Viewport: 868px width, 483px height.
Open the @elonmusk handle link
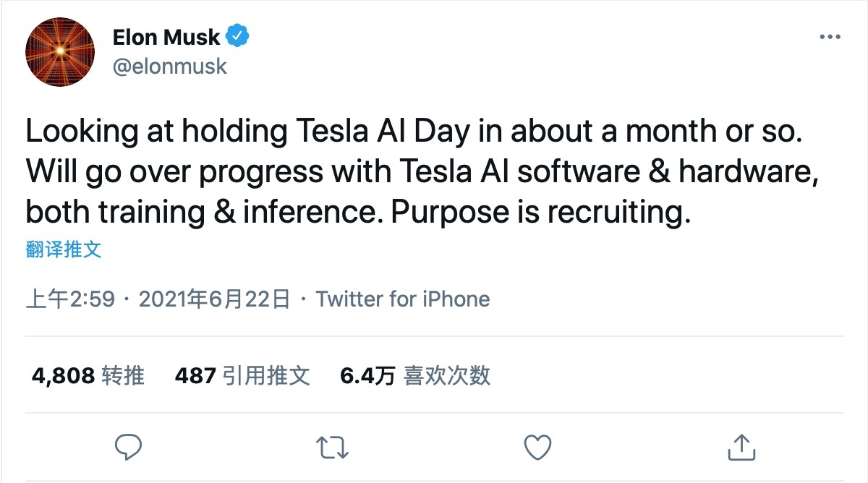click(x=170, y=67)
